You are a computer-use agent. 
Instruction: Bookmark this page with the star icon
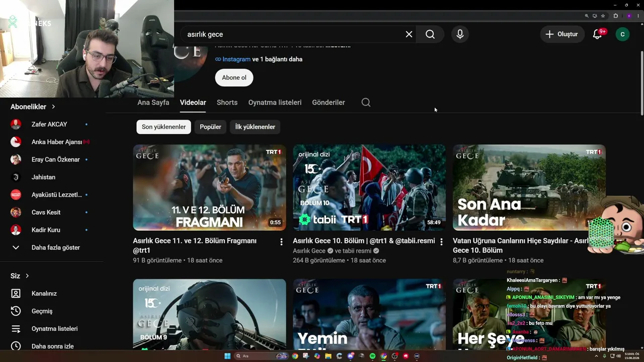click(603, 16)
